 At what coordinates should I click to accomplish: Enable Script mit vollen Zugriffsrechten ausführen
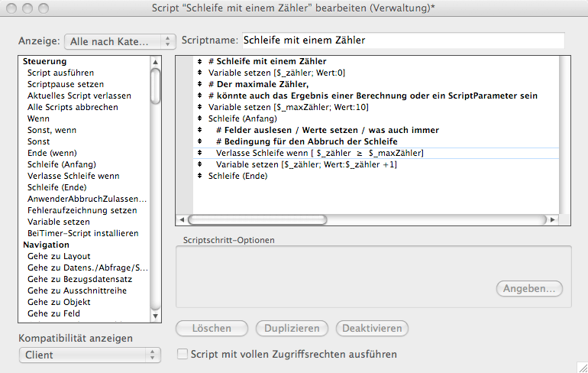point(183,355)
